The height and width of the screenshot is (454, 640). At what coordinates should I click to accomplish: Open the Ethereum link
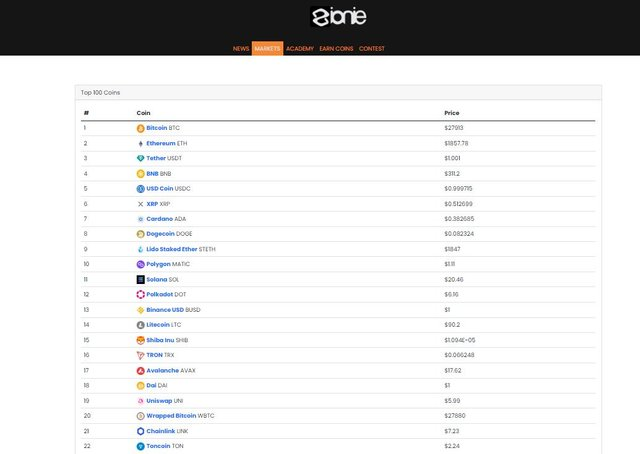click(x=161, y=143)
